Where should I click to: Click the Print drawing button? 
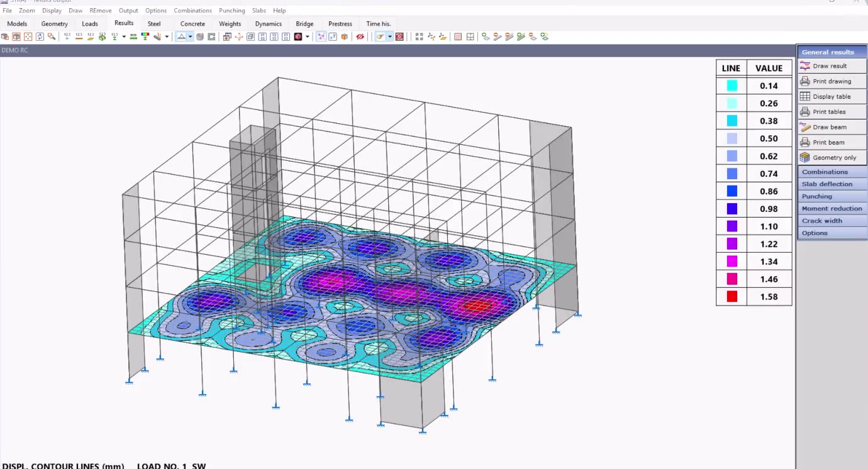tap(832, 81)
